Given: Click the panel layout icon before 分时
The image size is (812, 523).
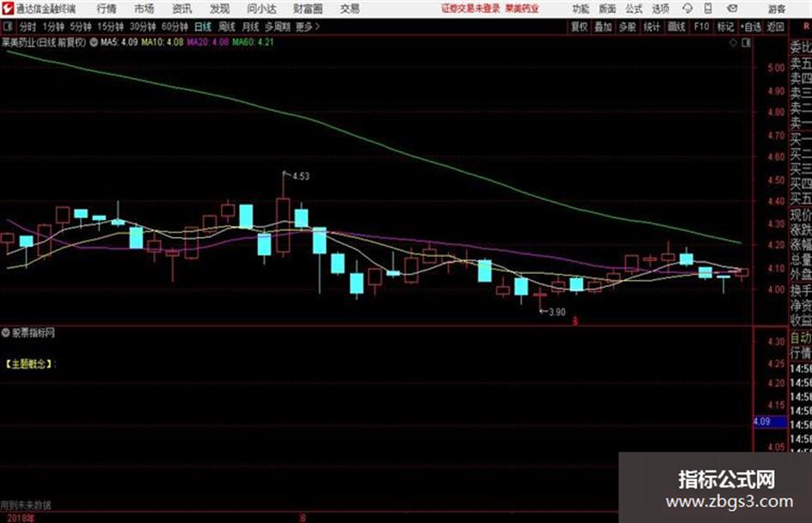Looking at the screenshot, I should 7,27.
